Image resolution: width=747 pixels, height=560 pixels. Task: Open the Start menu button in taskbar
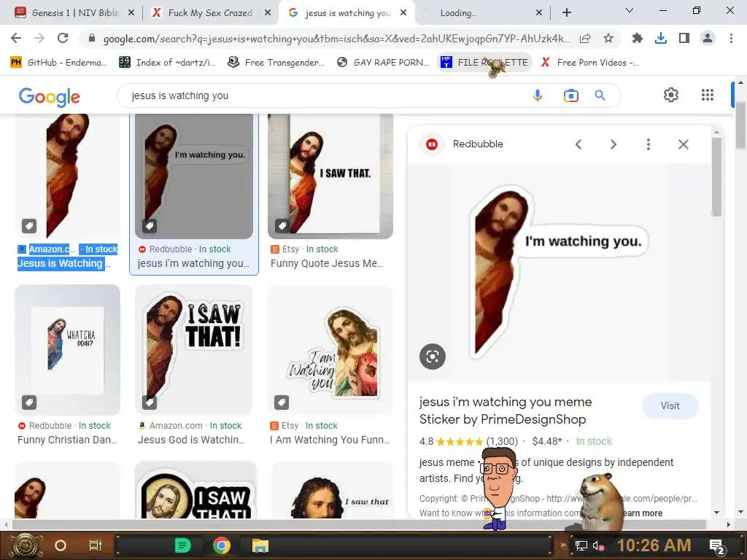25,545
